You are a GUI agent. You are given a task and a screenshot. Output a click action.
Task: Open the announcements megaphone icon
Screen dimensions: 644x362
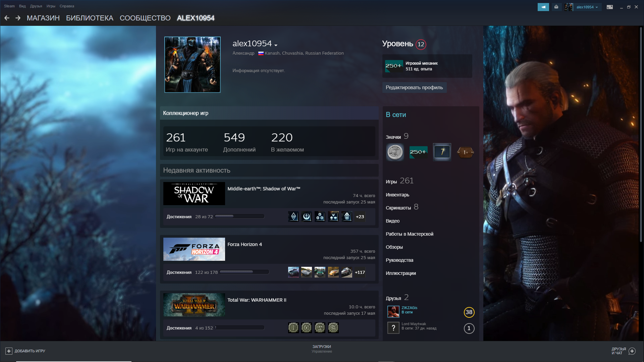[x=543, y=7]
